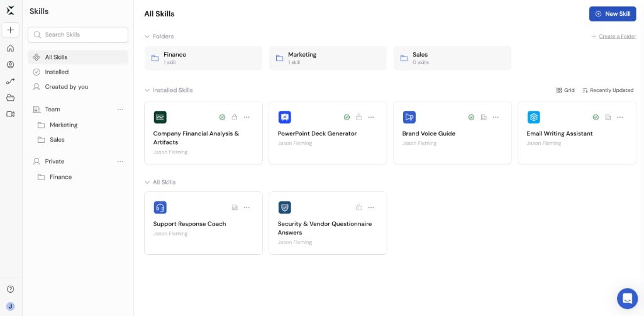Click the Brand Voice Guide megaphone icon

(409, 117)
